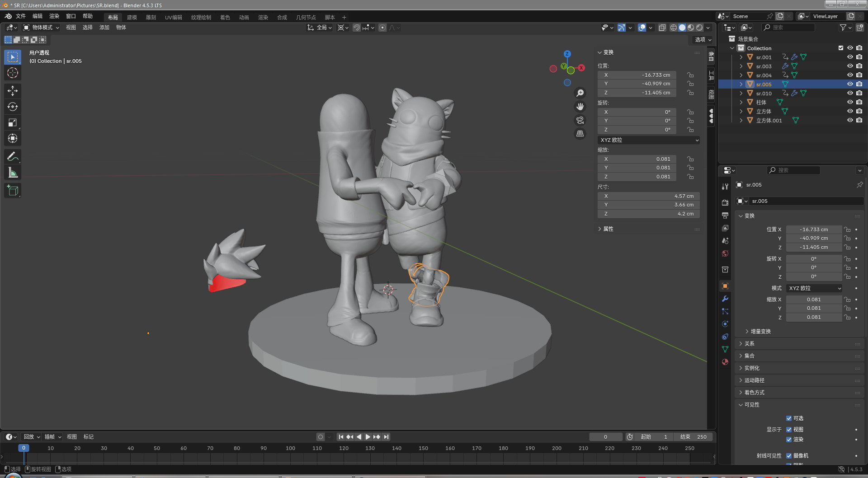Uncheck 视图 show in viewports checkbox
Screen dimensions: 868x478
tap(789, 430)
